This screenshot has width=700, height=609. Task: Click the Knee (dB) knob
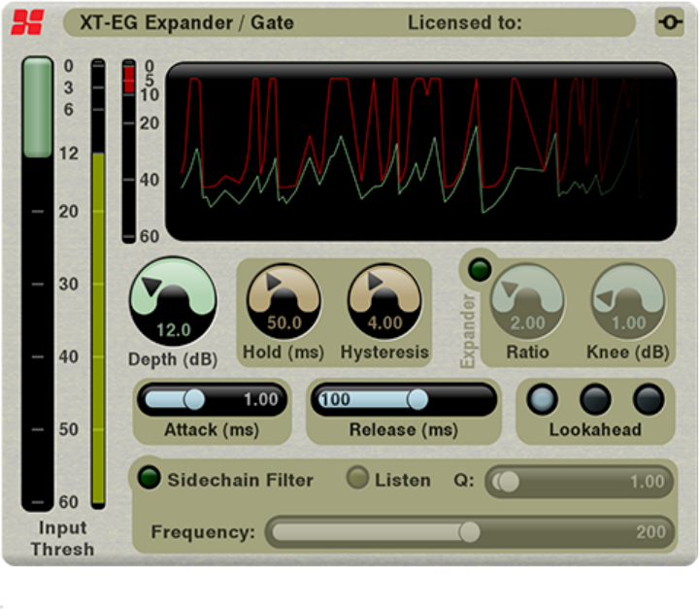[x=628, y=301]
